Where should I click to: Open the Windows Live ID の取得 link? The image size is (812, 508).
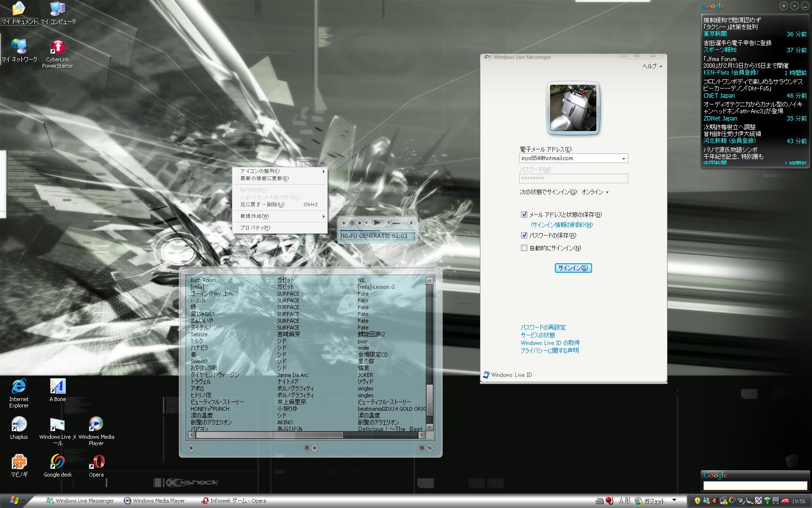click(x=550, y=343)
